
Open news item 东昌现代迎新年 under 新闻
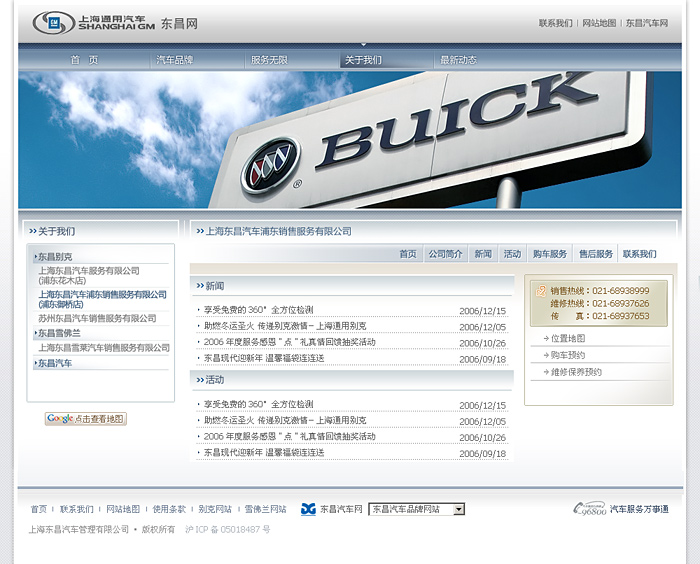[x=264, y=358]
